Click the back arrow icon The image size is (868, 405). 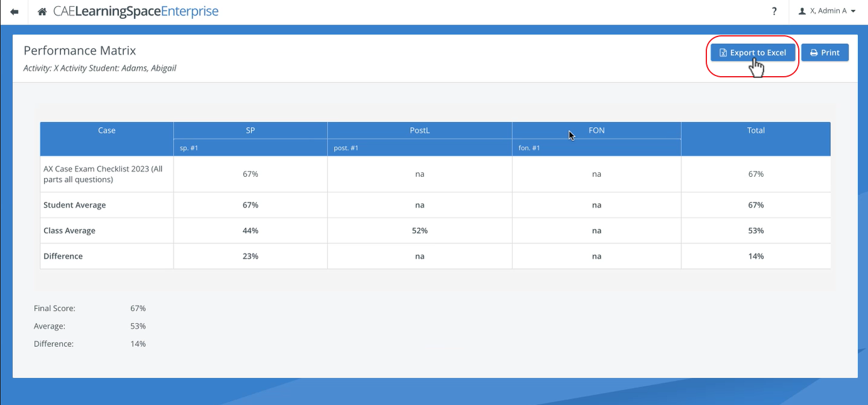point(14,12)
